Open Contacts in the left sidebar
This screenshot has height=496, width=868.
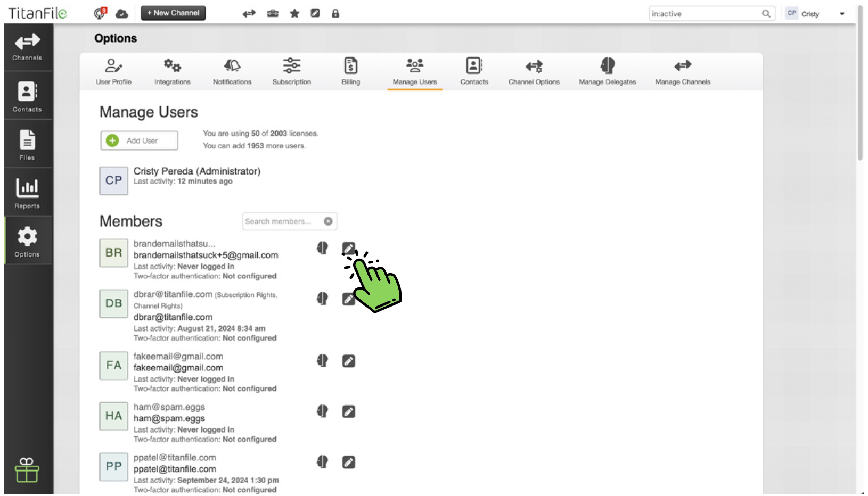[x=27, y=96]
